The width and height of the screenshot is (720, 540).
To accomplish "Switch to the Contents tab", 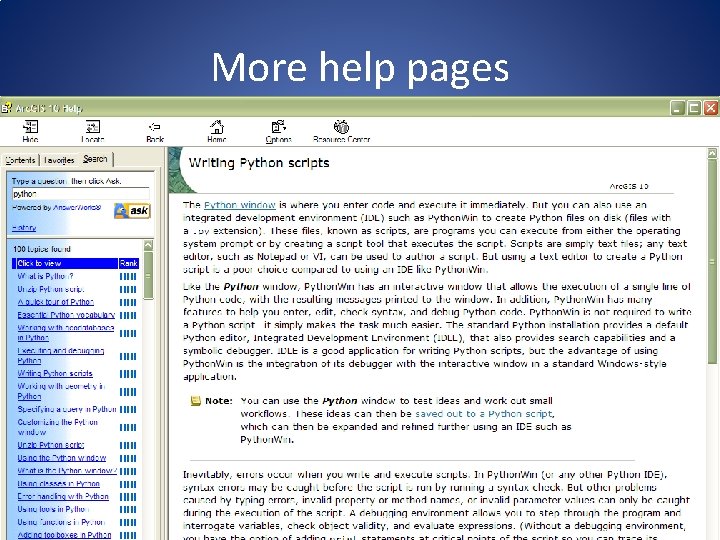I will [x=20, y=160].
